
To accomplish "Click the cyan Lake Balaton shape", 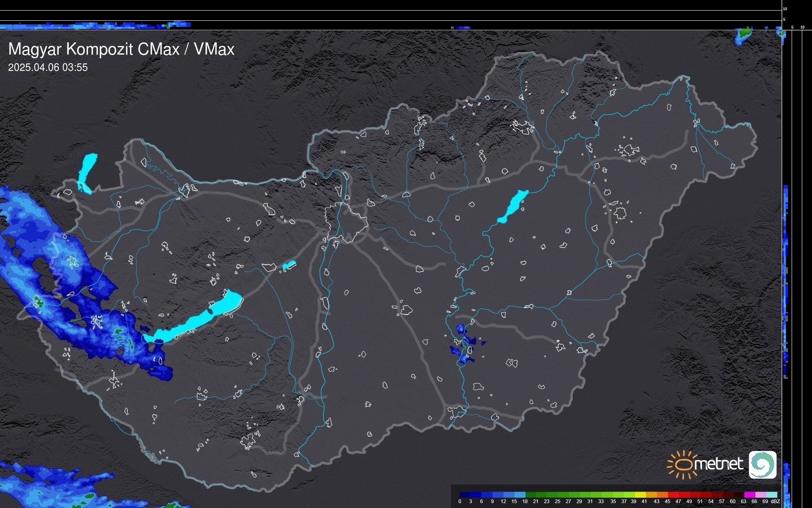I will point(195,322).
